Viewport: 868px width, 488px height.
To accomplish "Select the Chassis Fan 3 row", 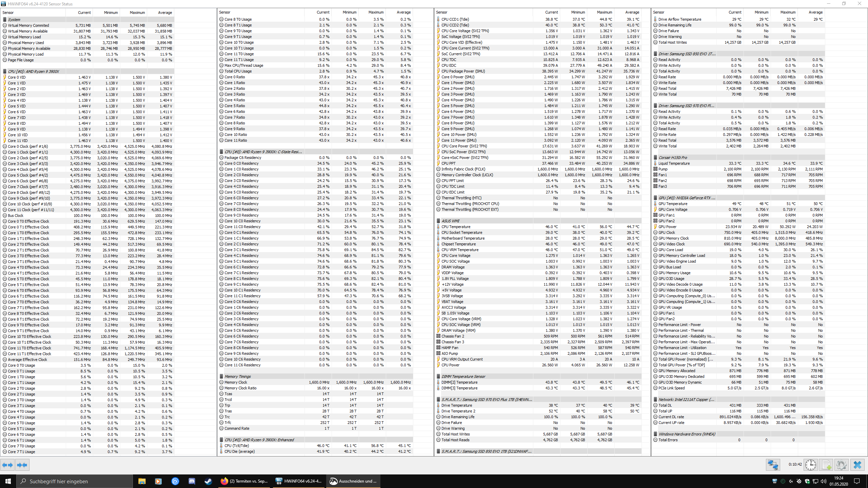I will (538, 342).
